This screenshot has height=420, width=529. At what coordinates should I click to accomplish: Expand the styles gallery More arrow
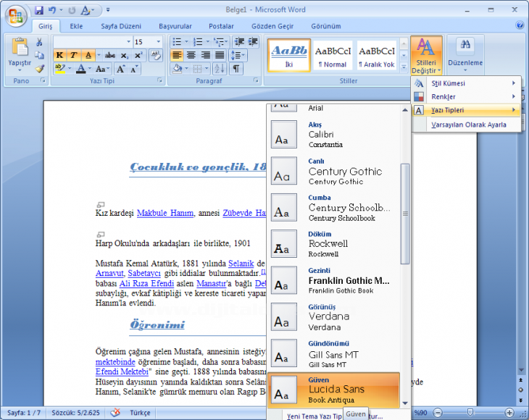(x=402, y=68)
